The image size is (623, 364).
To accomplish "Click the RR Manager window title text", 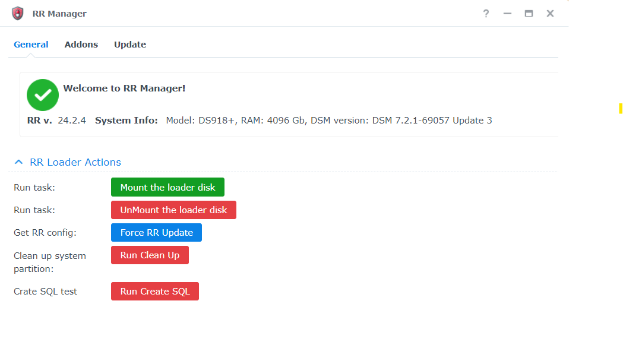I will click(59, 14).
